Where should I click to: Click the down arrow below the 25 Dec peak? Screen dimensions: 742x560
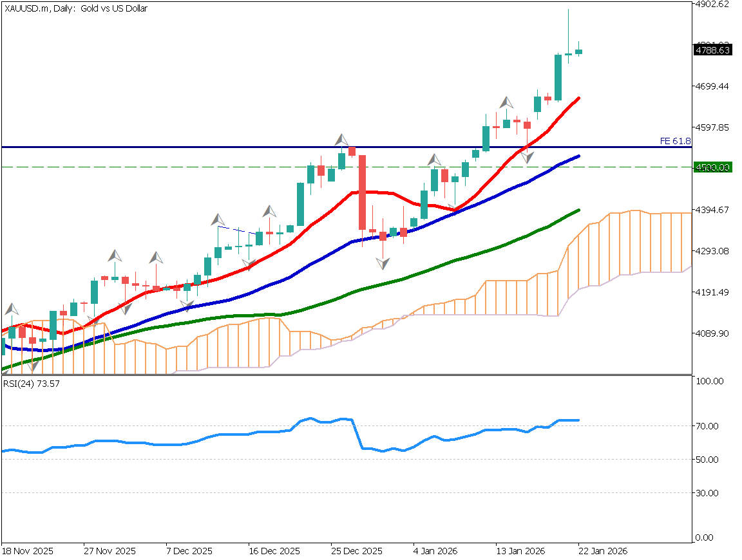(383, 263)
